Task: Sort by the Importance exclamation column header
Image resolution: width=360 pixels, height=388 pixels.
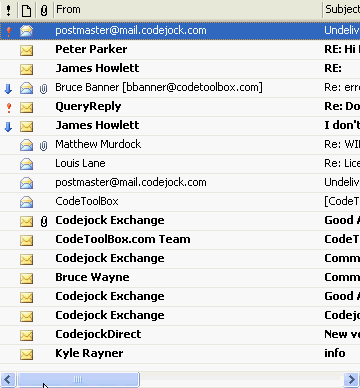Action: [x=8, y=10]
